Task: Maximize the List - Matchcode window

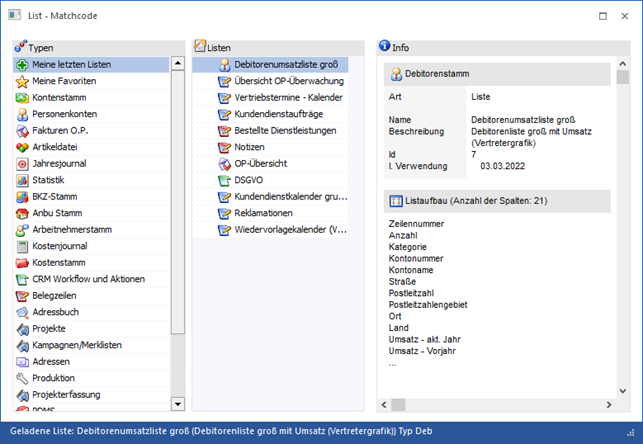Action: tap(601, 16)
